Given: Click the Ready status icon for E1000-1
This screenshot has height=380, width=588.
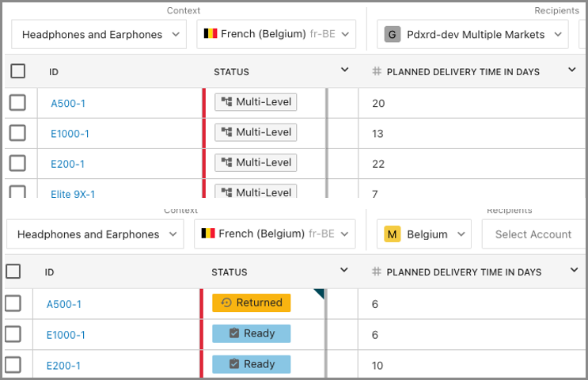Looking at the screenshot, I should (233, 333).
